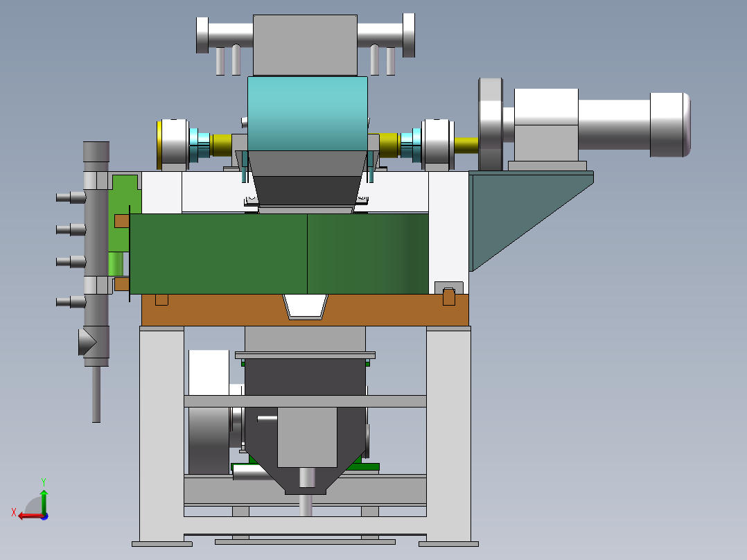Viewport: 747px width, 560px height.
Task: Select the cyan hopper block on the model
Action: (x=307, y=114)
